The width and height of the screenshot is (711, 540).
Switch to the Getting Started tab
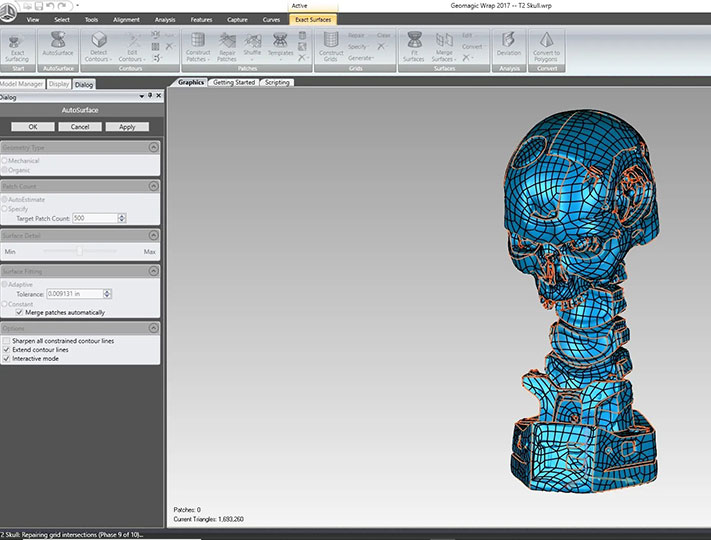[234, 82]
